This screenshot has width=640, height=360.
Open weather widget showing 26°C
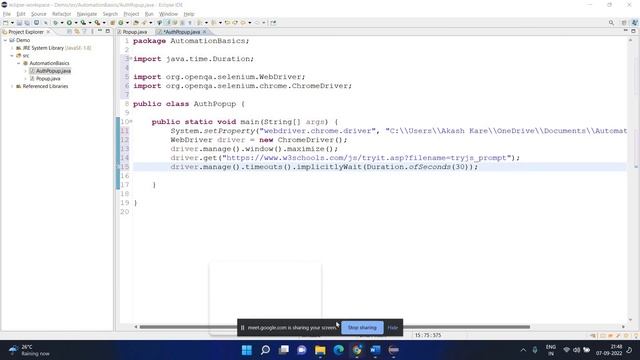(x=29, y=350)
